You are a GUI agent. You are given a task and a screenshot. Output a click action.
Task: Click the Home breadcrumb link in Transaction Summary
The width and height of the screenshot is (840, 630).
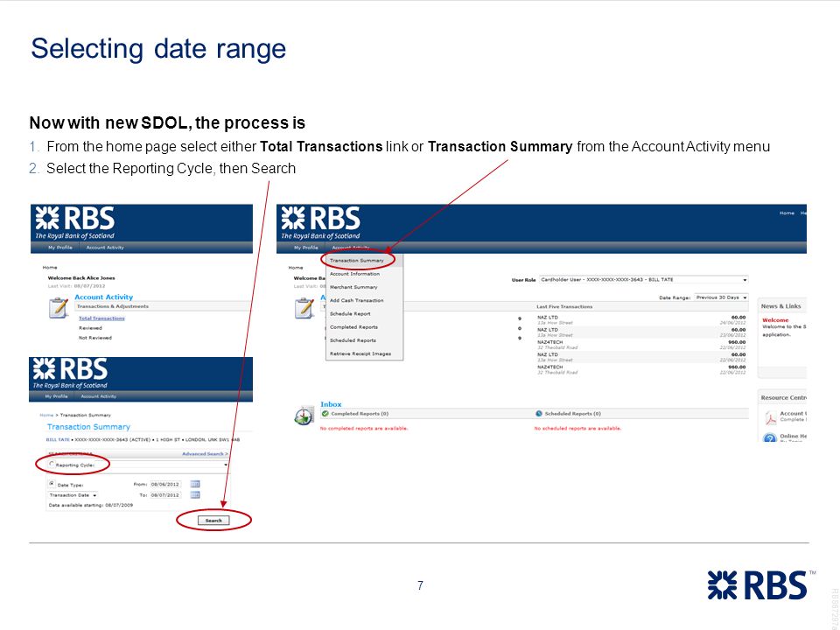(46, 415)
